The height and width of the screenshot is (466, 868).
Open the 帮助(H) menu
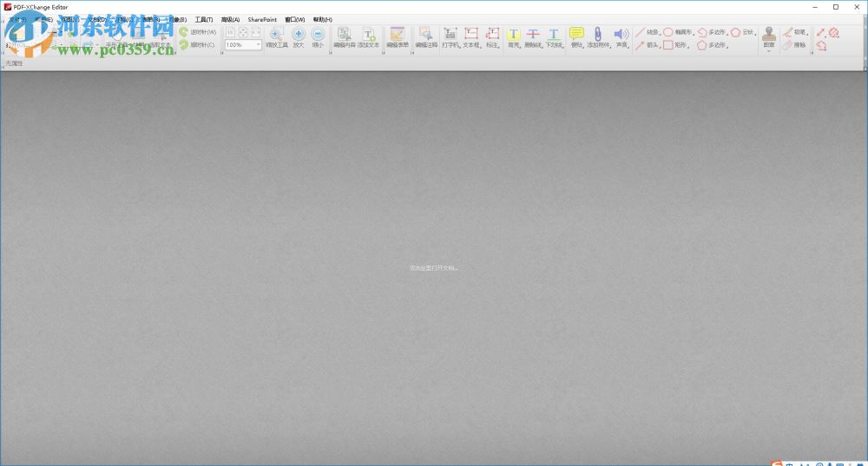pyautogui.click(x=323, y=19)
